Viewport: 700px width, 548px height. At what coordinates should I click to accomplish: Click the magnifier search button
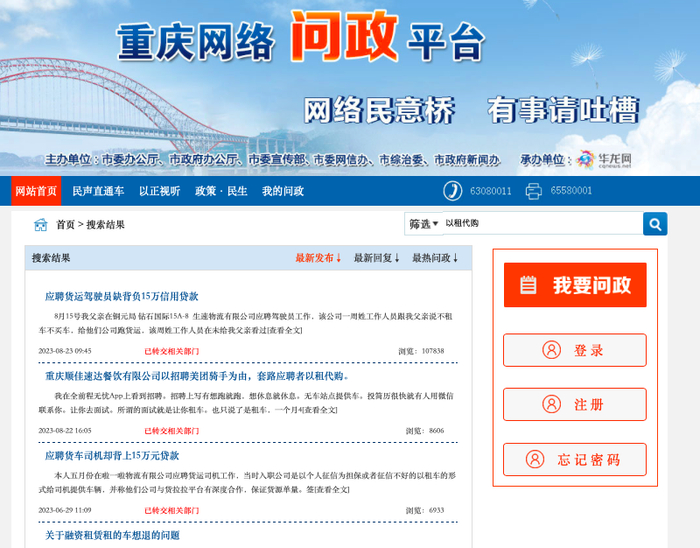coord(655,224)
